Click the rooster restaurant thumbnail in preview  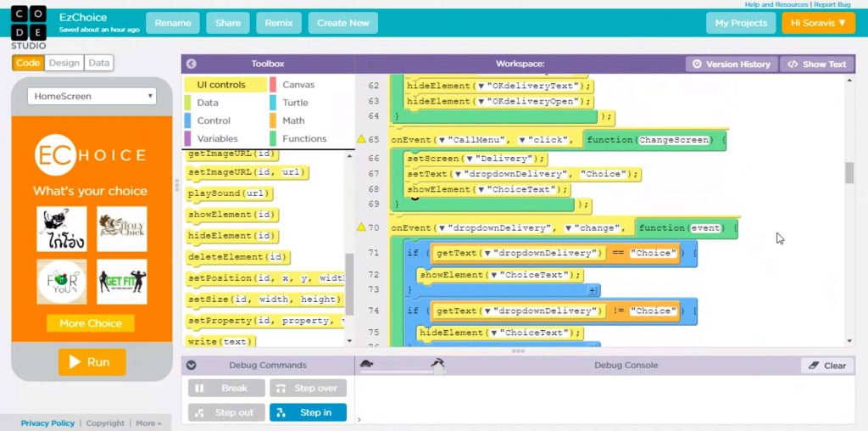tap(62, 229)
